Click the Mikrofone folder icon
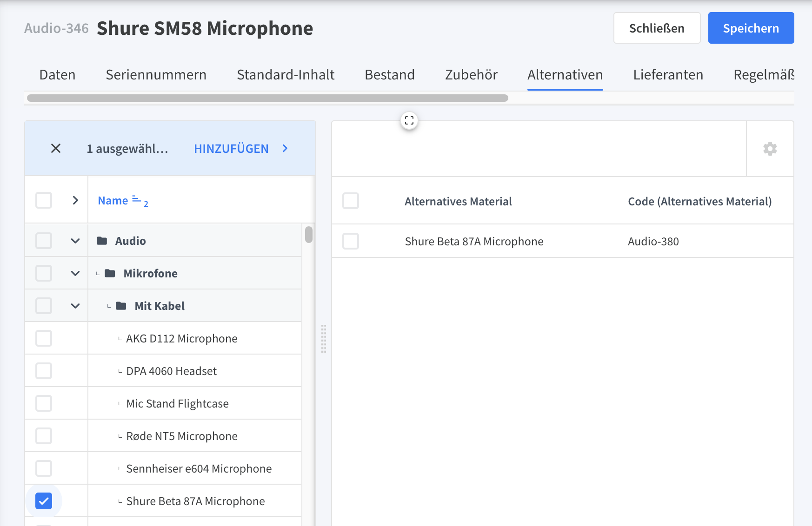 [110, 273]
